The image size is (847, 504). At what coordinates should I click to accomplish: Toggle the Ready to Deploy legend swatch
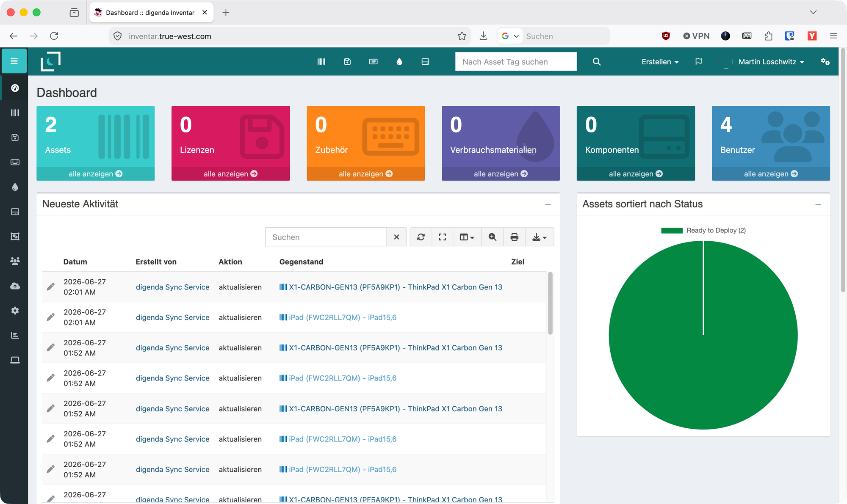[672, 231]
